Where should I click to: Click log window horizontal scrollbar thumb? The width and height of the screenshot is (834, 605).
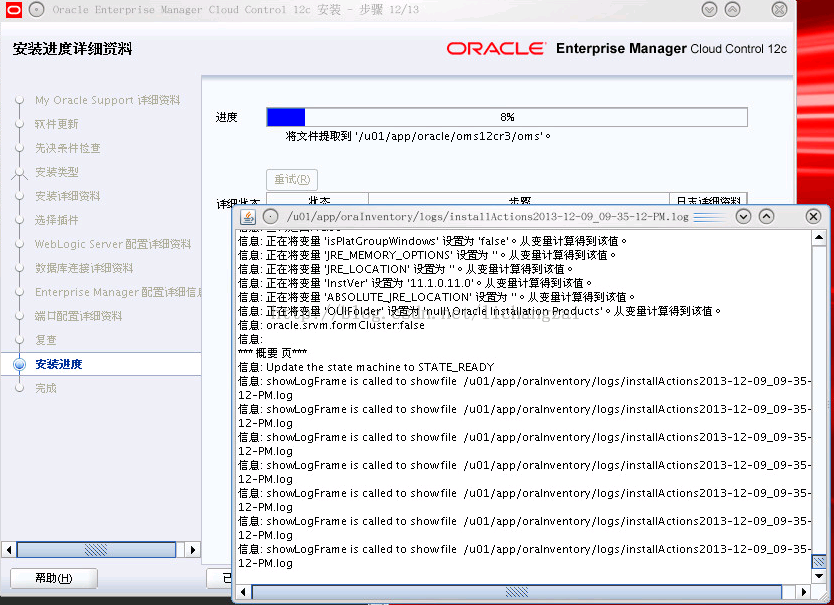(516, 592)
